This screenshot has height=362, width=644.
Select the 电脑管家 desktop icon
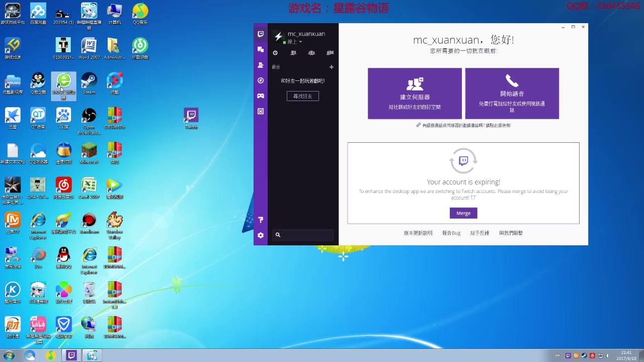tap(63, 327)
